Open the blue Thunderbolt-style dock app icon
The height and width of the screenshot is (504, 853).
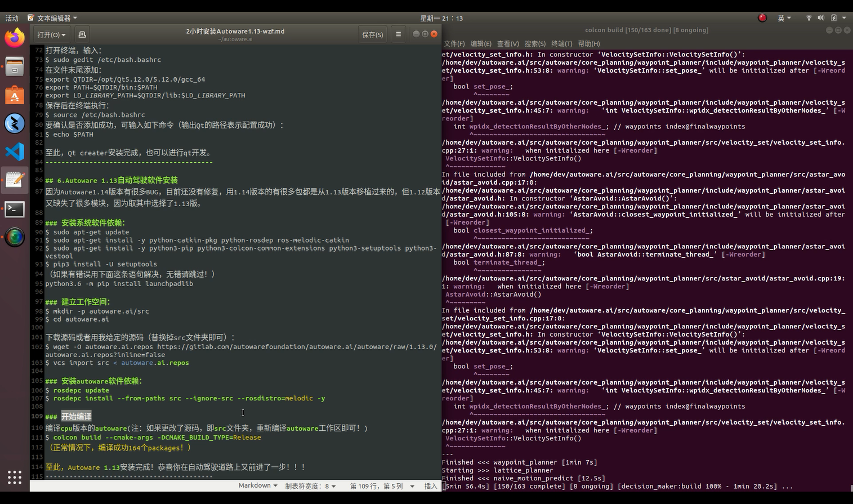pyautogui.click(x=15, y=123)
